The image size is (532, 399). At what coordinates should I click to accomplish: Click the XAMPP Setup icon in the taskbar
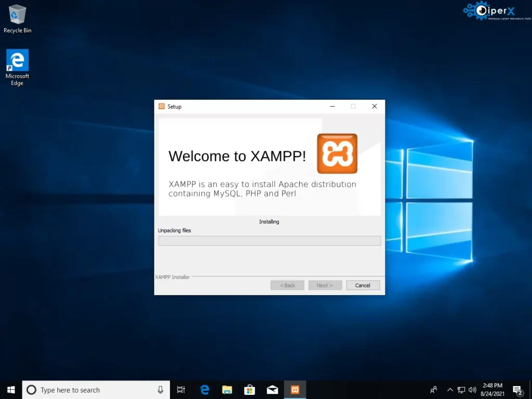[x=295, y=390]
